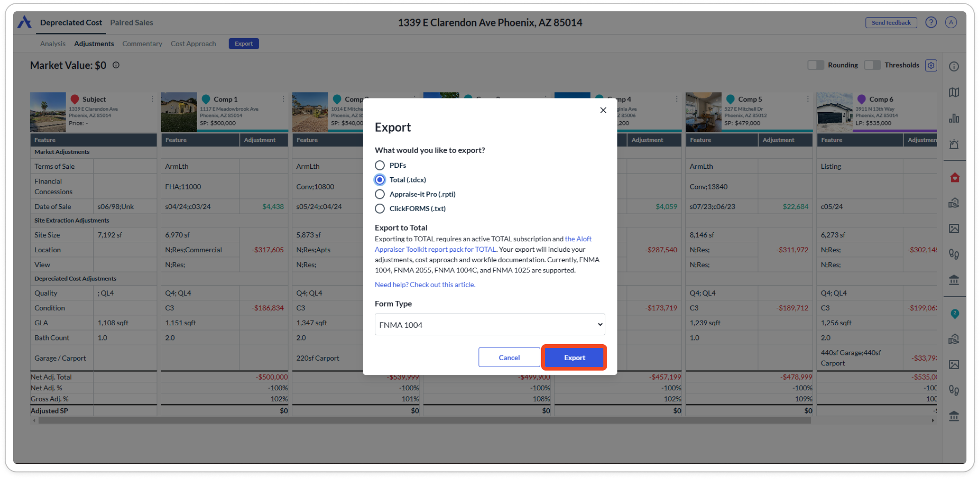Toggle the Rounding switch
The height and width of the screenshot is (479, 980).
[x=815, y=65]
